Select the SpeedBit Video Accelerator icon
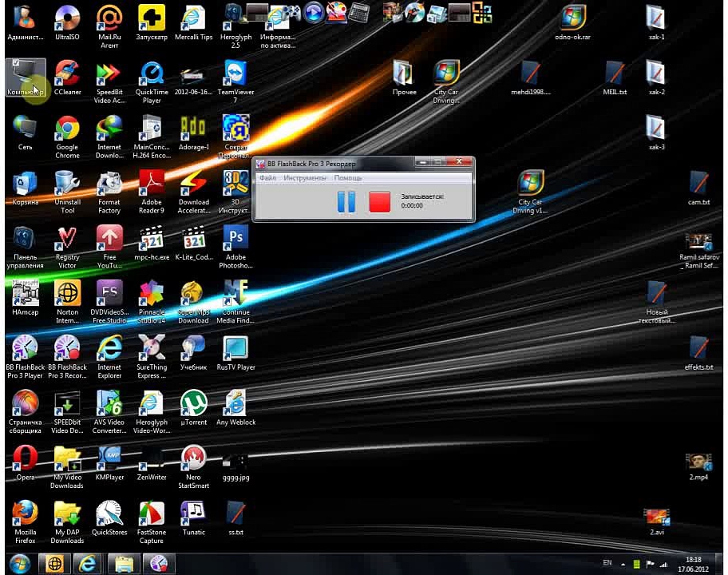This screenshot has width=728, height=575. pos(109,83)
